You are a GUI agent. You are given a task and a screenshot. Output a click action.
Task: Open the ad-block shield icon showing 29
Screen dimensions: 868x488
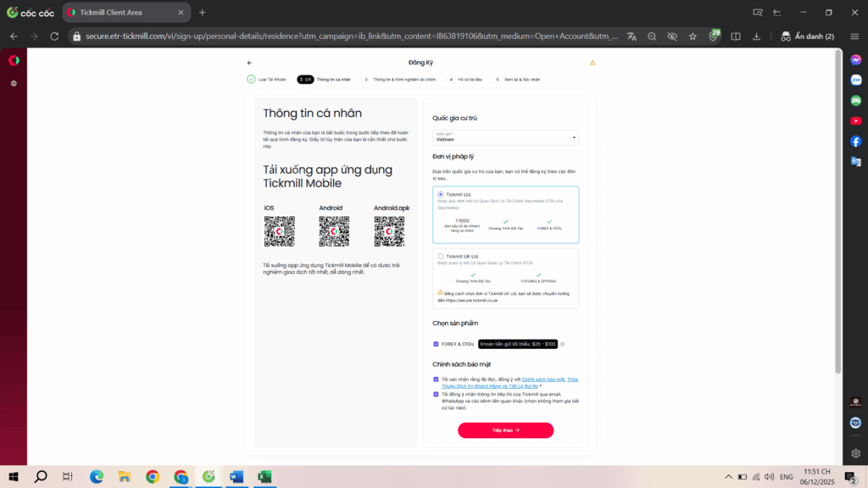coord(714,36)
